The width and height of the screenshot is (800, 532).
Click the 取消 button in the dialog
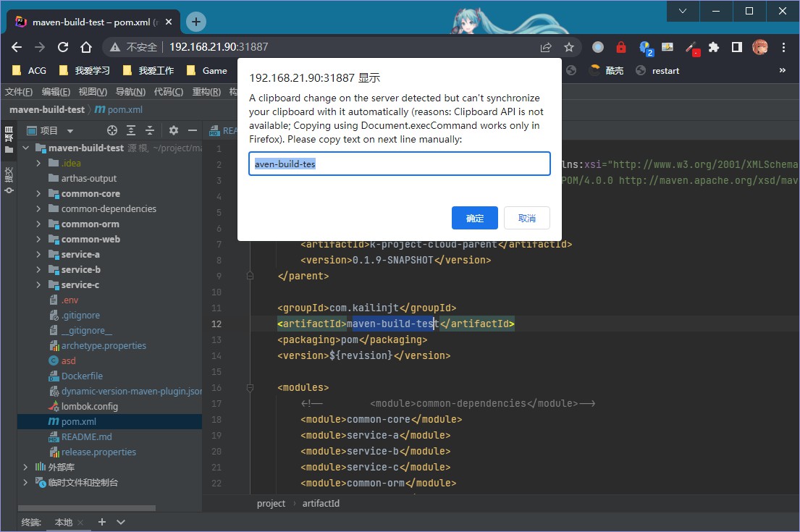[526, 218]
